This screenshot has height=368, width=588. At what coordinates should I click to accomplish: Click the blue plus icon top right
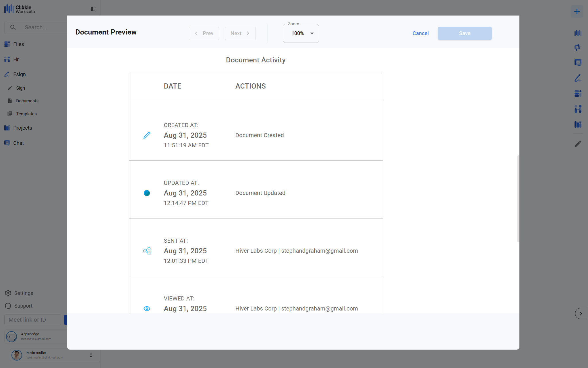tap(577, 11)
